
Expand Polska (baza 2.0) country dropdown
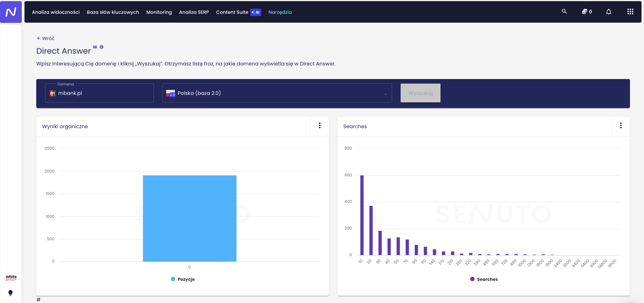[277, 93]
